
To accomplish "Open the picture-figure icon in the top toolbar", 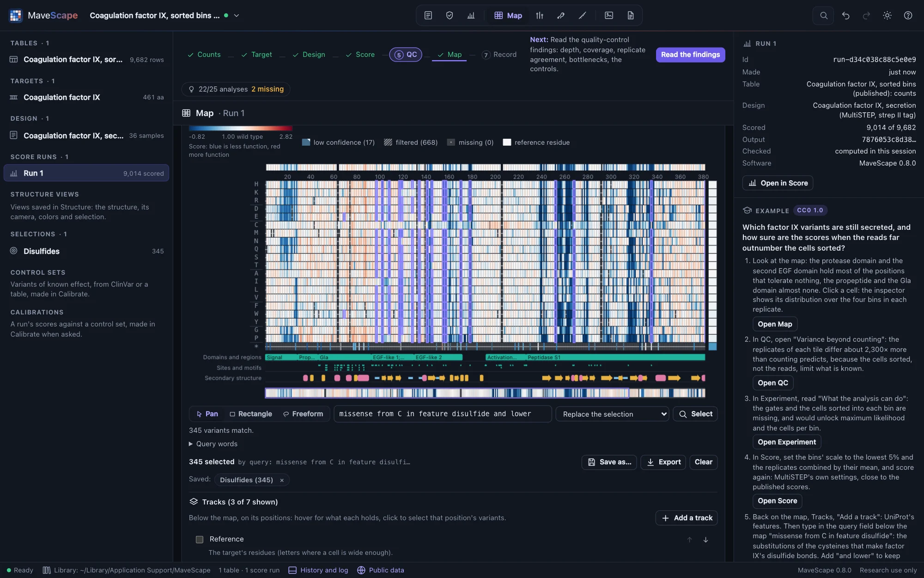I will click(609, 15).
